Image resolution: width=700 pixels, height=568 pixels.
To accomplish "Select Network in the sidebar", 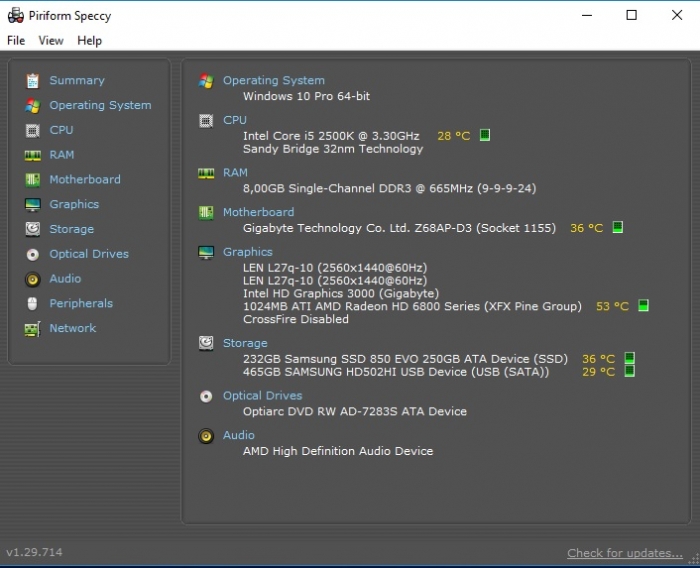I will coord(72,328).
